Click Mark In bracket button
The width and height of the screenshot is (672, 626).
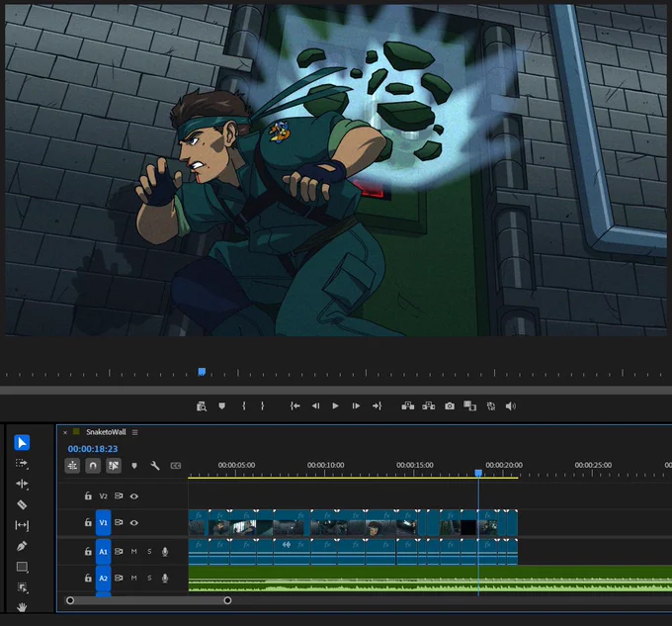[x=244, y=405]
